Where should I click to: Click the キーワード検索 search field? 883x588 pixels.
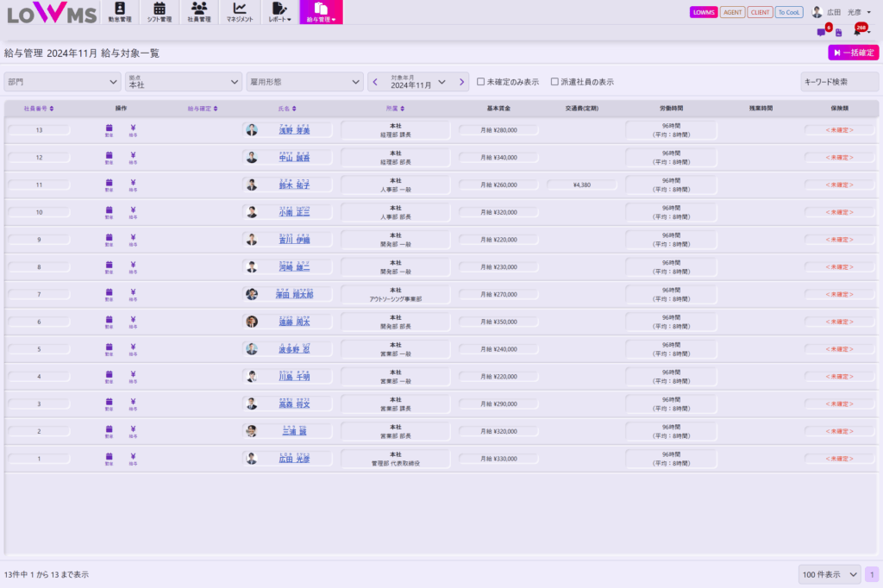pos(839,82)
